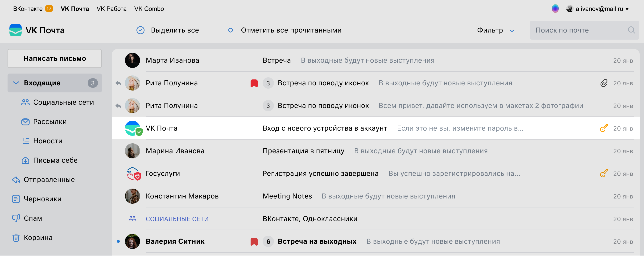
Task: Click in the Поиск по почте search field
Action: [x=584, y=30]
